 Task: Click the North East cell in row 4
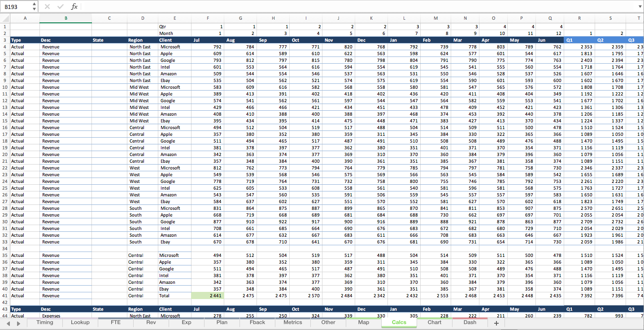pos(143,47)
